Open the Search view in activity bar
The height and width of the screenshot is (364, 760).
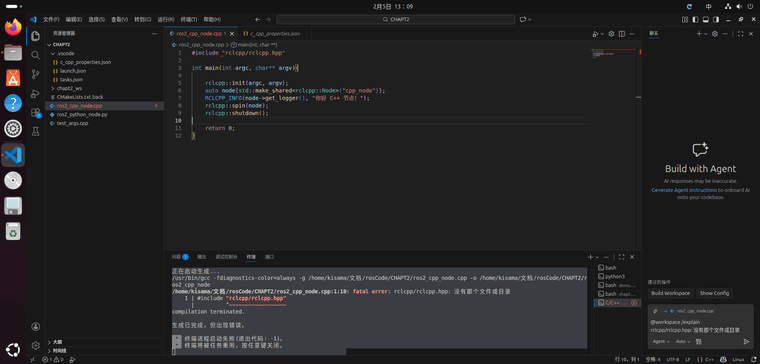pyautogui.click(x=35, y=55)
